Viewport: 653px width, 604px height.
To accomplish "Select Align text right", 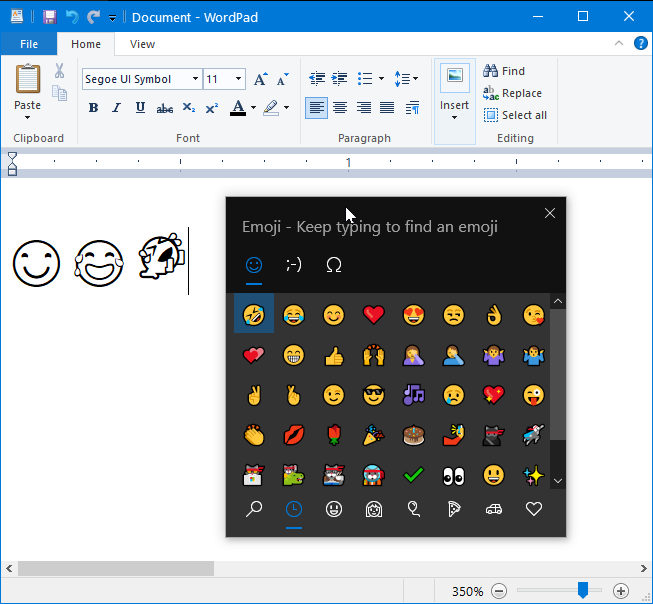I will pos(364,108).
